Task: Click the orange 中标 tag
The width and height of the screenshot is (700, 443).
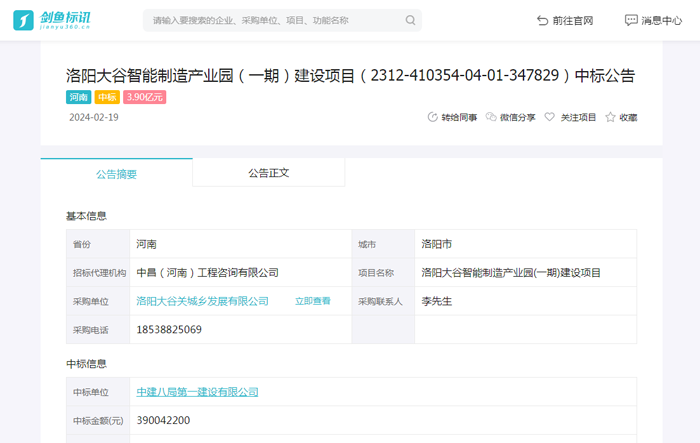Action: [x=107, y=97]
